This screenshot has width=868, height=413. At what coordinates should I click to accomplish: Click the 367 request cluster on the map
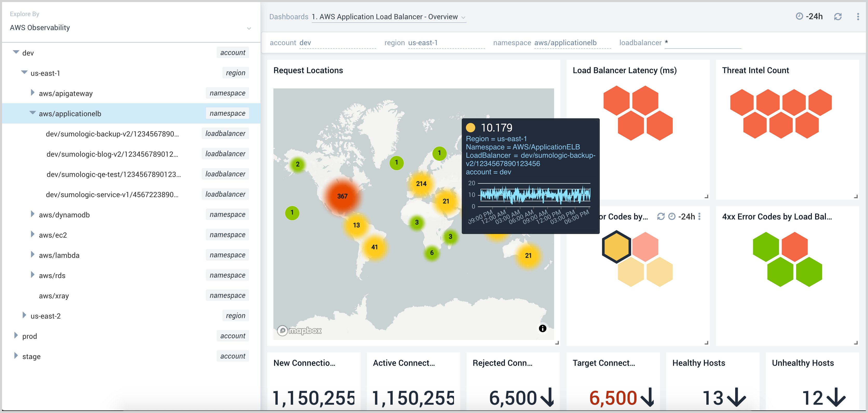342,196
